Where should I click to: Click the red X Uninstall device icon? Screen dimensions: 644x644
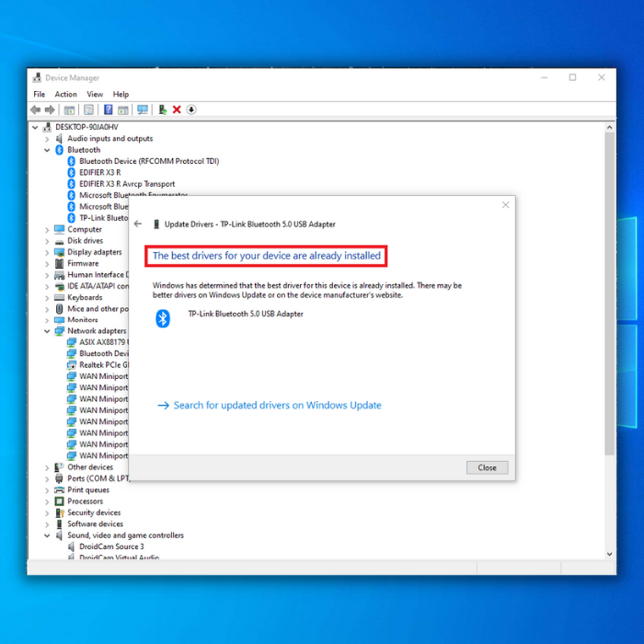177,109
